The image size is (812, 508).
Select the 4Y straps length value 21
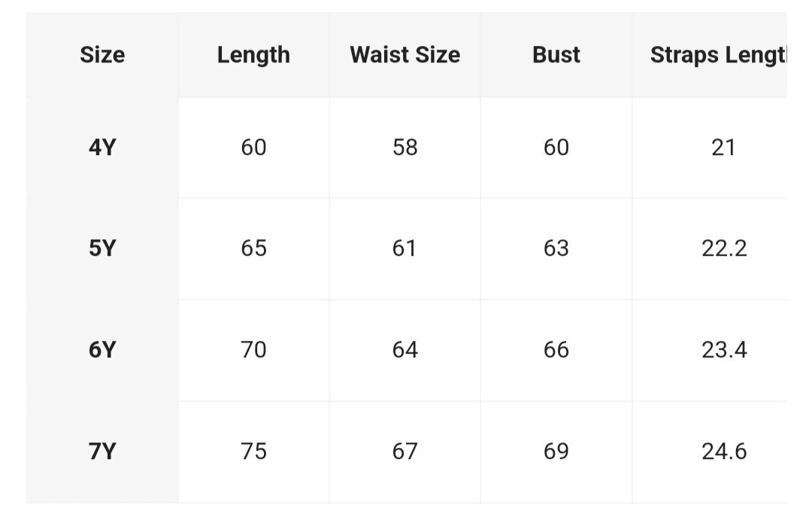tap(723, 148)
